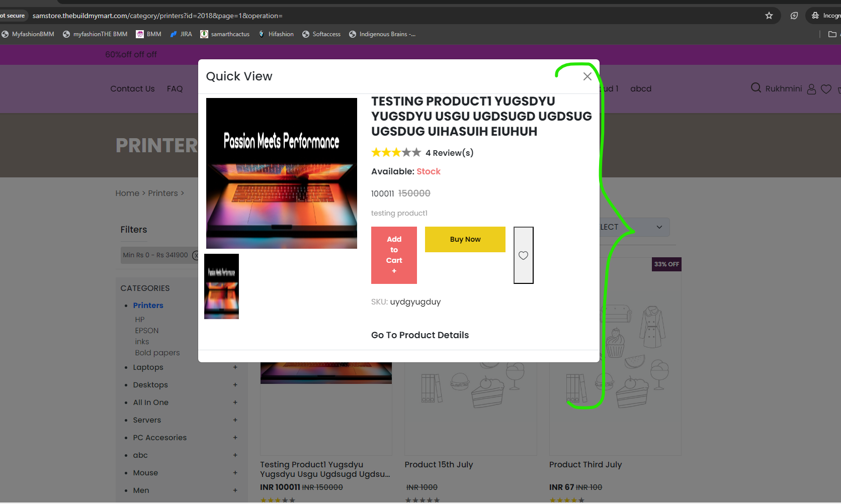The image size is (841, 504).
Task: Open the sort select dropdown
Action: pos(635,227)
